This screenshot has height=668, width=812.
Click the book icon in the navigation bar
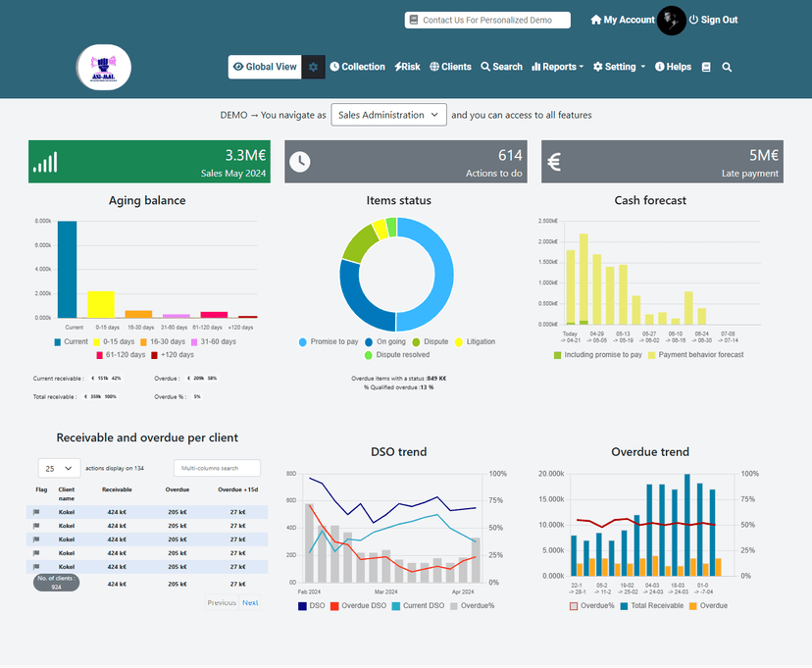[706, 68]
